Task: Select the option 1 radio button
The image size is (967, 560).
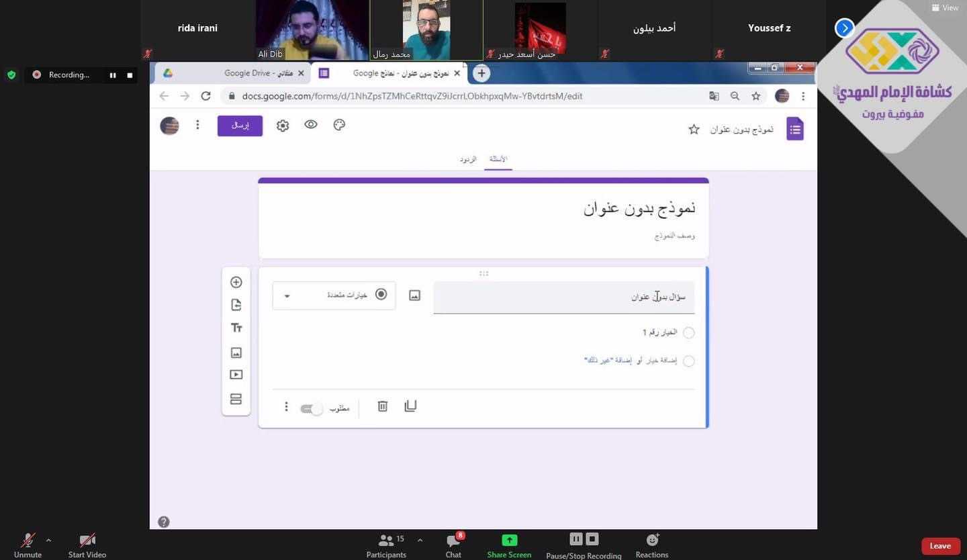Action: tap(688, 332)
